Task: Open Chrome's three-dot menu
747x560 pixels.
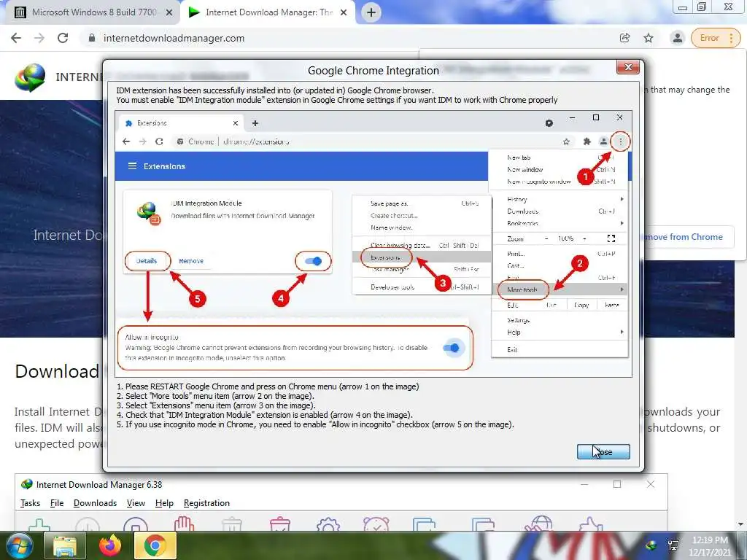Action: (x=732, y=38)
